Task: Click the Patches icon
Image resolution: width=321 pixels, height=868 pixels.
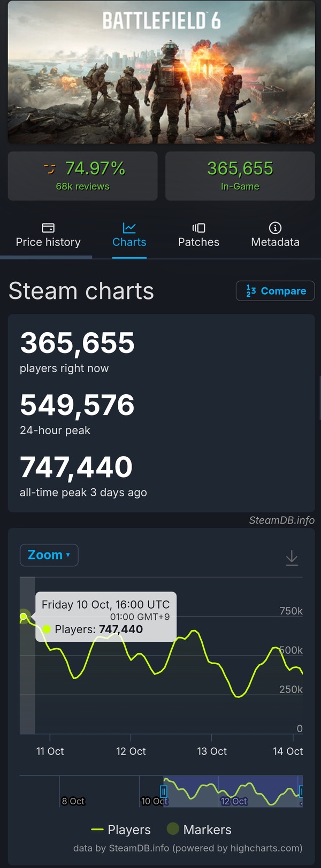Action: click(x=198, y=228)
